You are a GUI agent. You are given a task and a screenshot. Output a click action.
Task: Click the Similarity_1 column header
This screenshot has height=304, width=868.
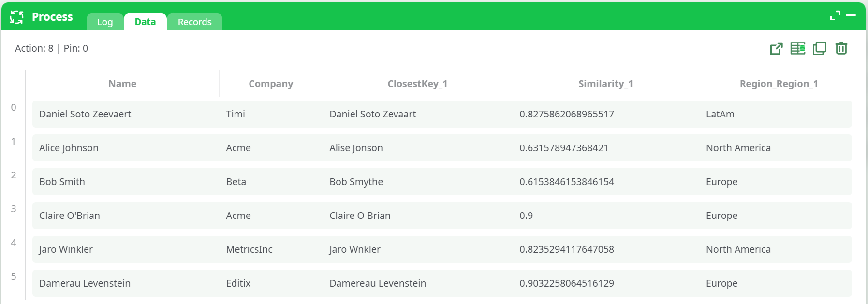coord(605,83)
